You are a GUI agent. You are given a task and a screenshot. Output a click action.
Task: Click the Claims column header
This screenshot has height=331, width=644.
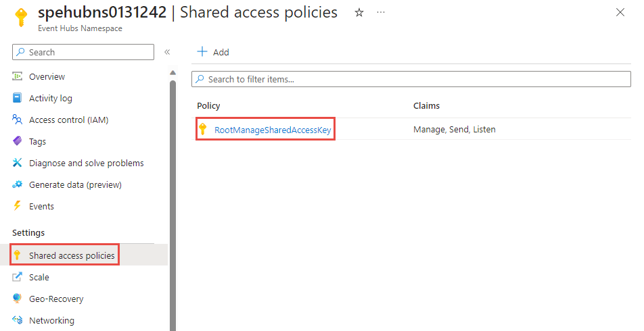pos(426,106)
